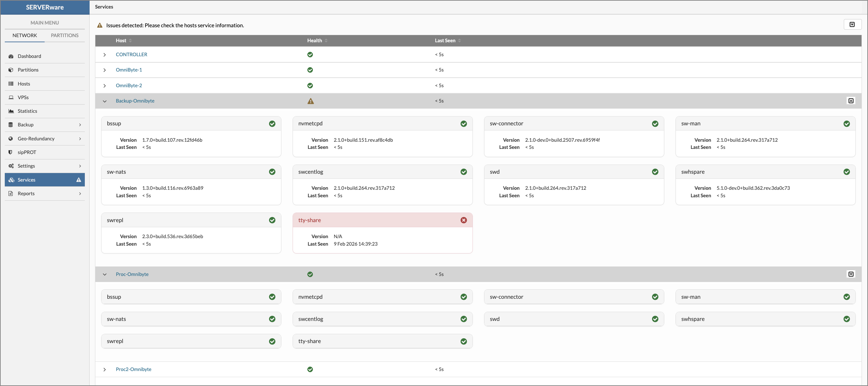868x386 pixels.
Task: Switch to the NETWORK tab
Action: pos(25,35)
